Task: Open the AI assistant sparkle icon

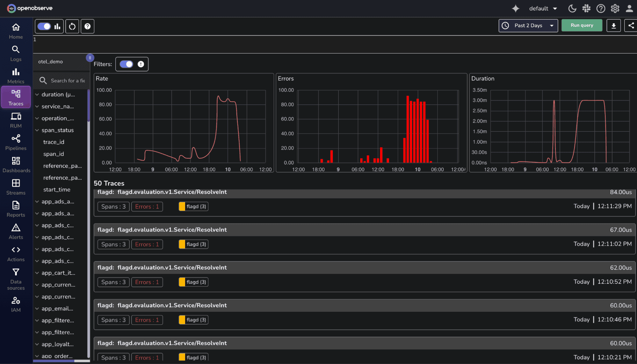Action: pyautogui.click(x=515, y=9)
